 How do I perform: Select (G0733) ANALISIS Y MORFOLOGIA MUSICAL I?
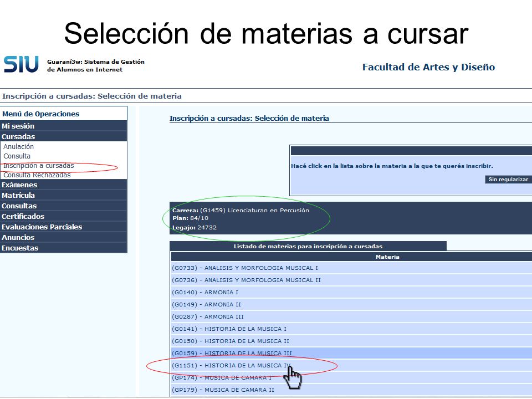click(x=351, y=268)
